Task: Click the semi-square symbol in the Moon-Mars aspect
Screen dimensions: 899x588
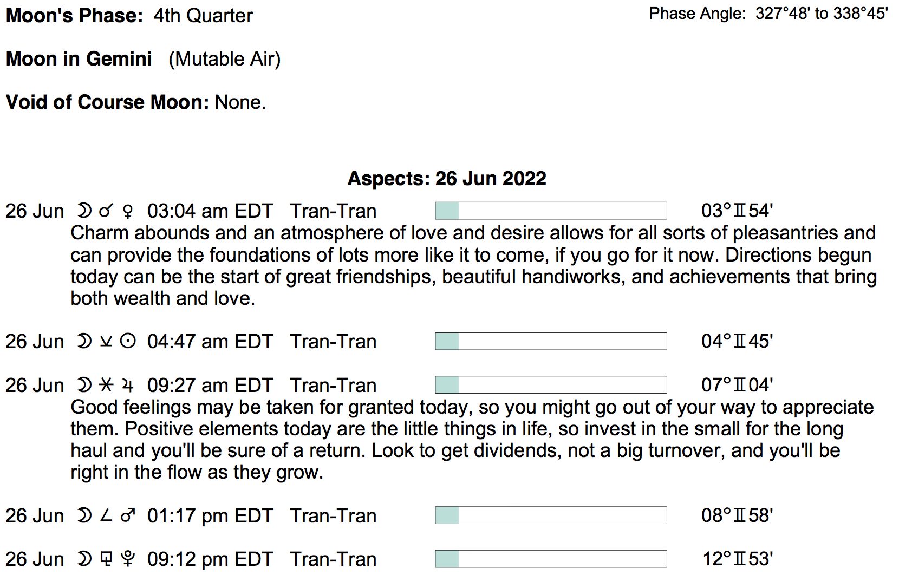Action: pyautogui.click(x=106, y=516)
